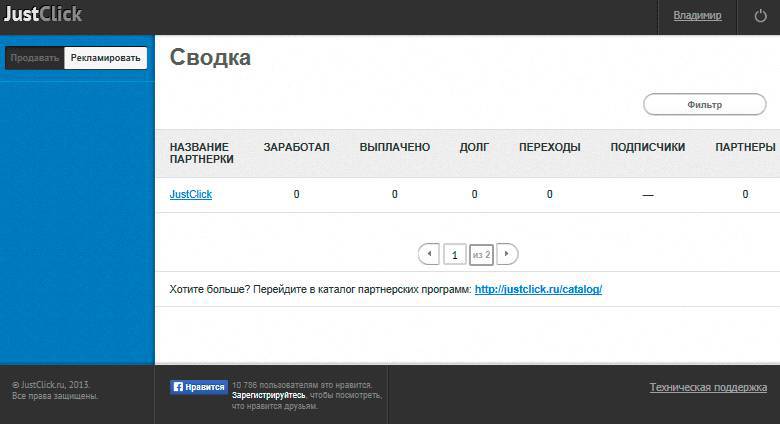Click the Facebook Нравится like button
This screenshot has width=780, height=424.
(199, 387)
